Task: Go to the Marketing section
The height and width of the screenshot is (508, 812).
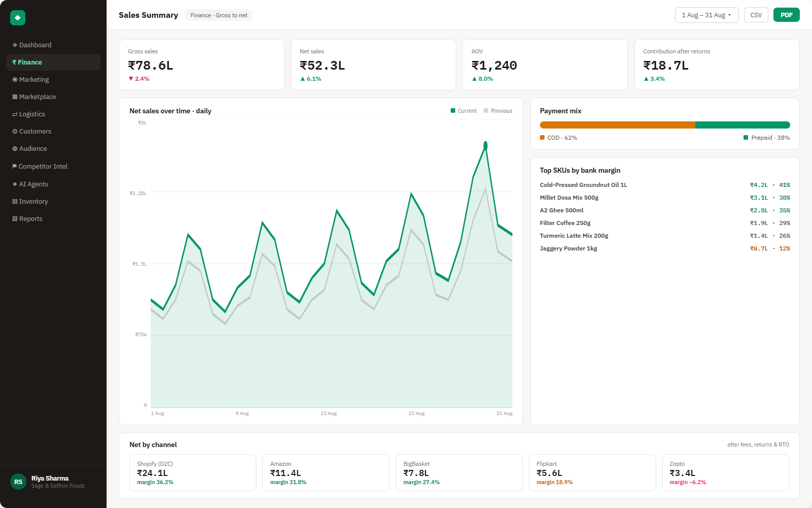Action: pos(53,80)
